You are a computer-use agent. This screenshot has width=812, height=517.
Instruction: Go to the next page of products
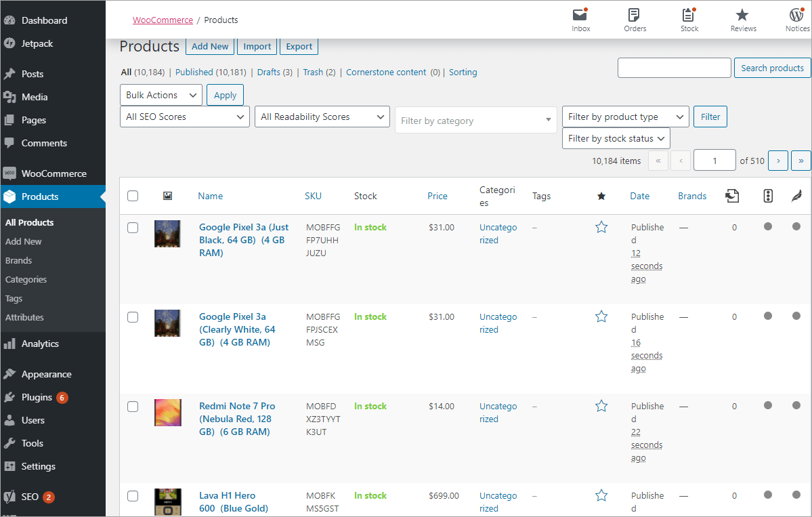(x=778, y=161)
